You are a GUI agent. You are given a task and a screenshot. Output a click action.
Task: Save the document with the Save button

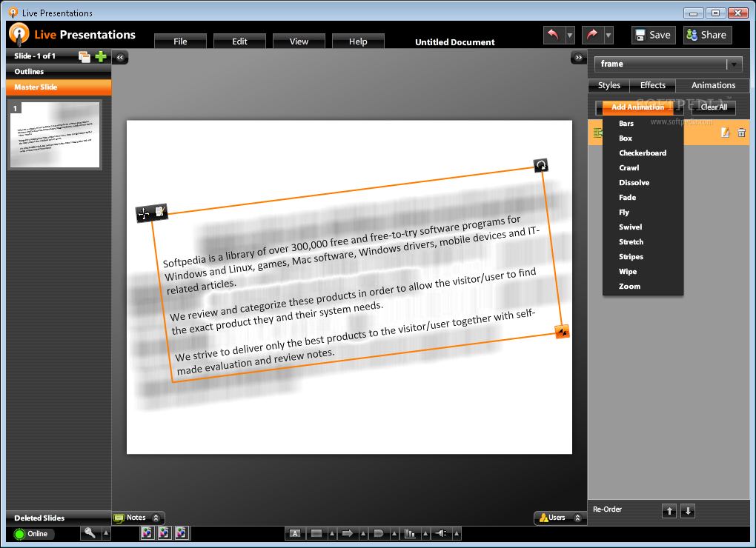coord(654,35)
